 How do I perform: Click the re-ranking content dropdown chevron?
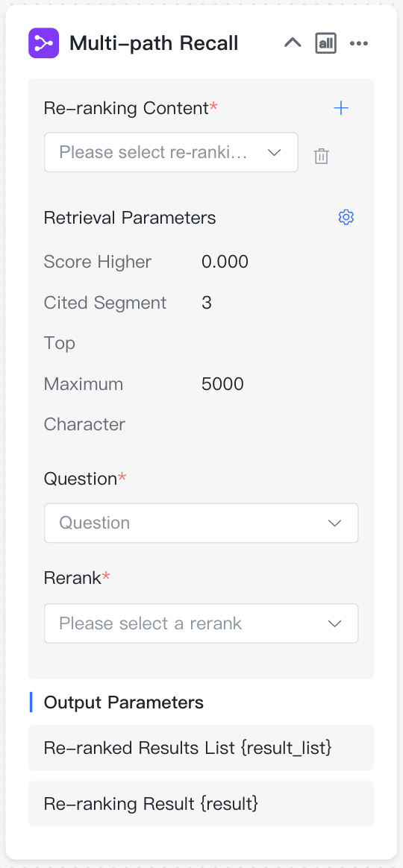click(275, 152)
